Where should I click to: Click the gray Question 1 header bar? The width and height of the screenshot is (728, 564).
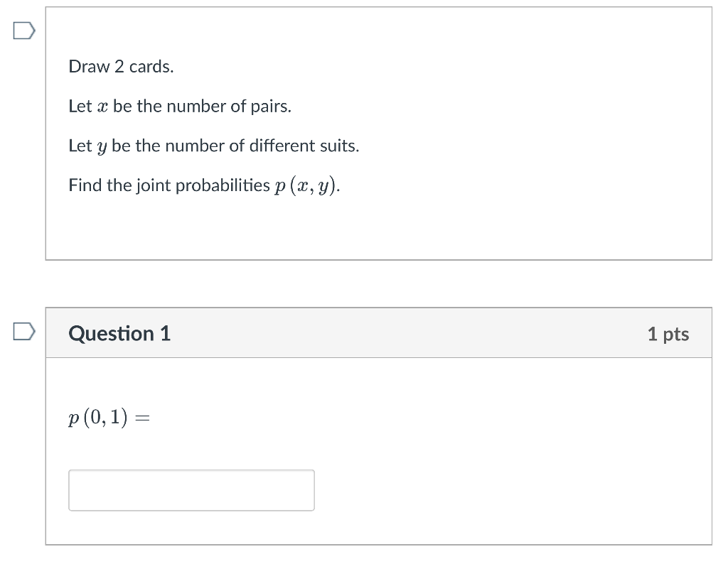click(378, 332)
